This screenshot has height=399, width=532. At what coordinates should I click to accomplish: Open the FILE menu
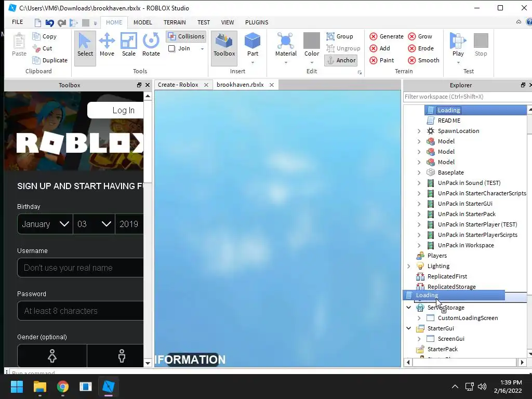click(17, 22)
